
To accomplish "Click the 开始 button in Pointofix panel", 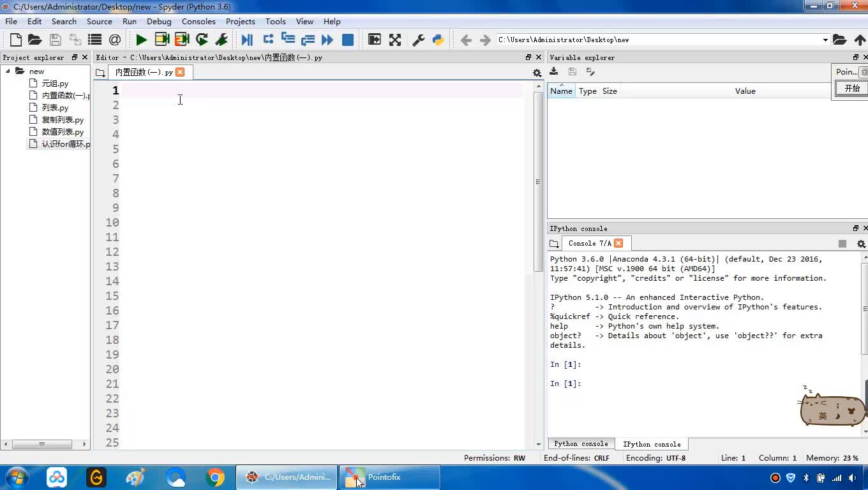I will pyautogui.click(x=852, y=88).
